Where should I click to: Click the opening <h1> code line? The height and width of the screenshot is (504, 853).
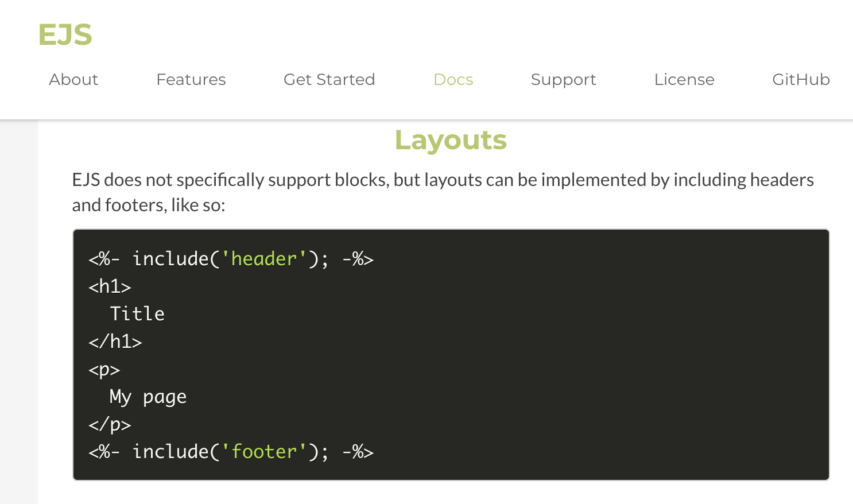click(110, 286)
